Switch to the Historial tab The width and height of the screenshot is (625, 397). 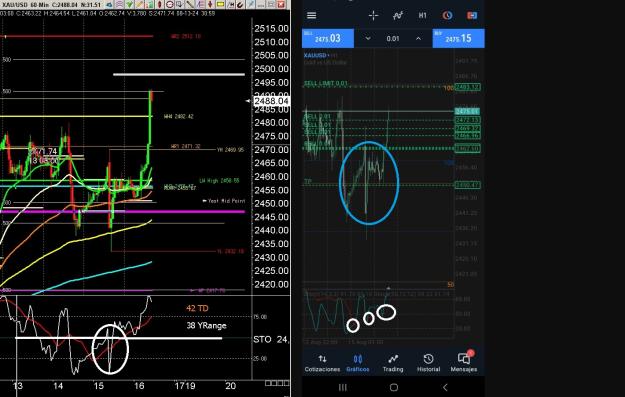click(428, 363)
